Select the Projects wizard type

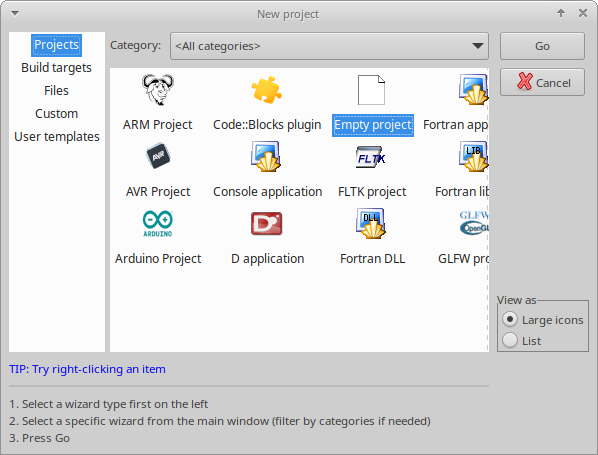coord(56,45)
